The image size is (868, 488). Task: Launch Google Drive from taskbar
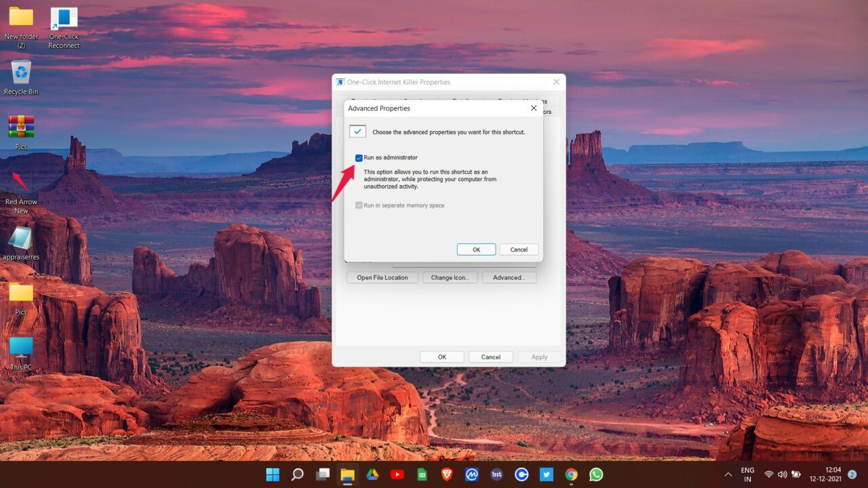pos(372,474)
